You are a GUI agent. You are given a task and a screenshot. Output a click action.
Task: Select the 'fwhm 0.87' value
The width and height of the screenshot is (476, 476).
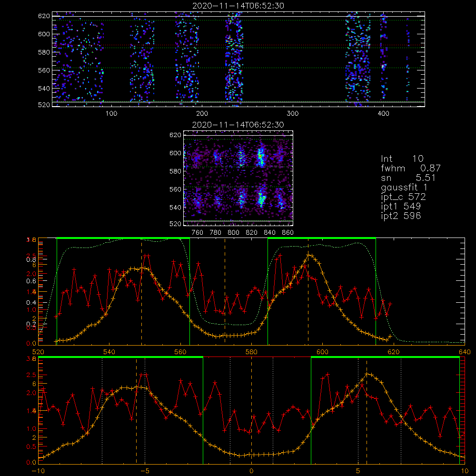tap(411, 168)
